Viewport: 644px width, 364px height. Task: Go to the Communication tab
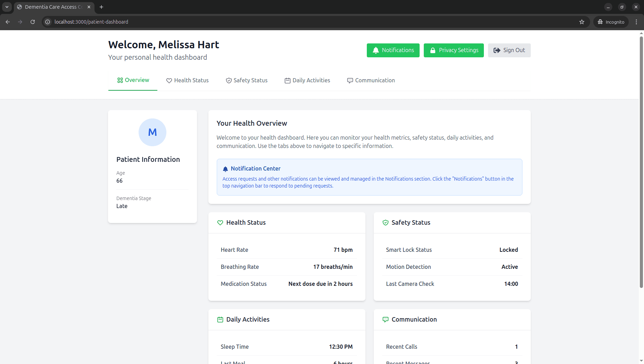pos(371,81)
